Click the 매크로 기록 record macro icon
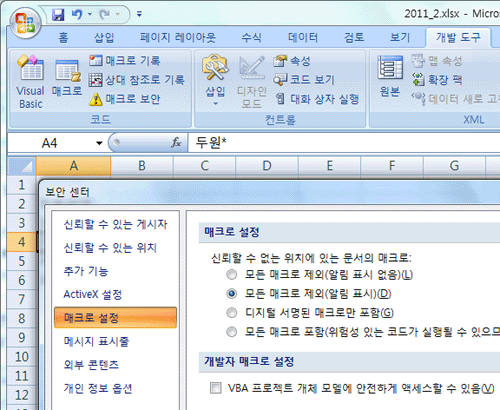 coord(96,60)
